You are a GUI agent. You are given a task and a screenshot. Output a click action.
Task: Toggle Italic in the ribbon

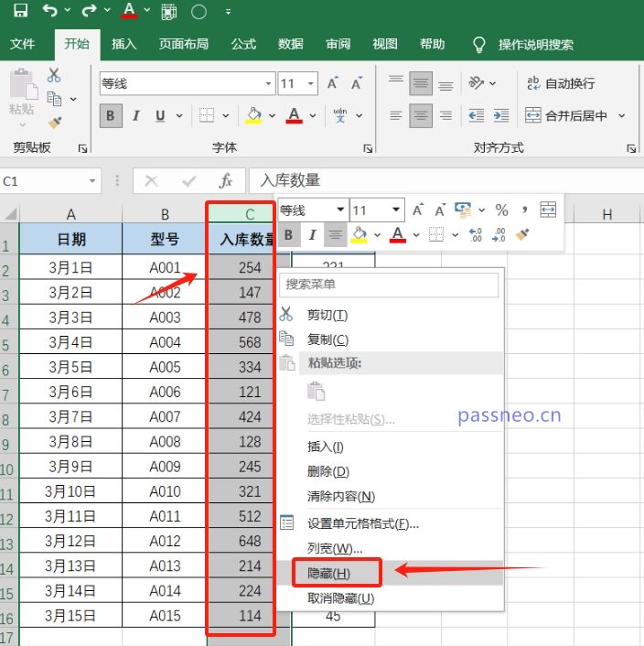[x=136, y=116]
